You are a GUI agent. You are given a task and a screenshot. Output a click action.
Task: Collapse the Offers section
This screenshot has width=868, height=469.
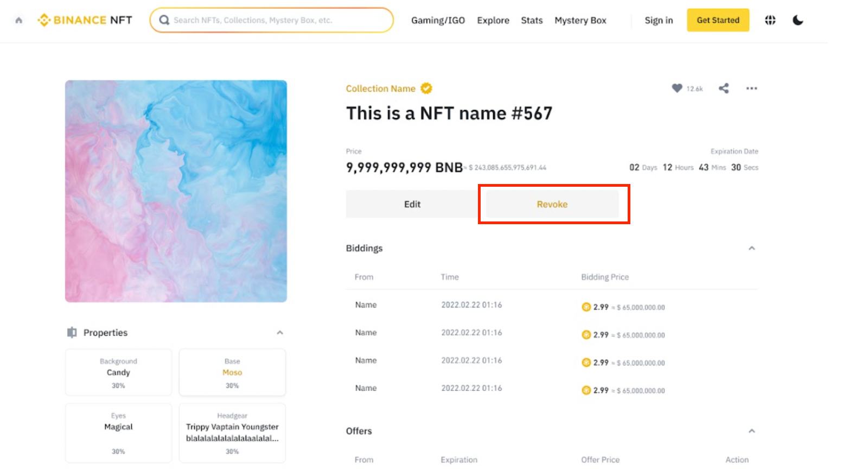click(x=751, y=431)
